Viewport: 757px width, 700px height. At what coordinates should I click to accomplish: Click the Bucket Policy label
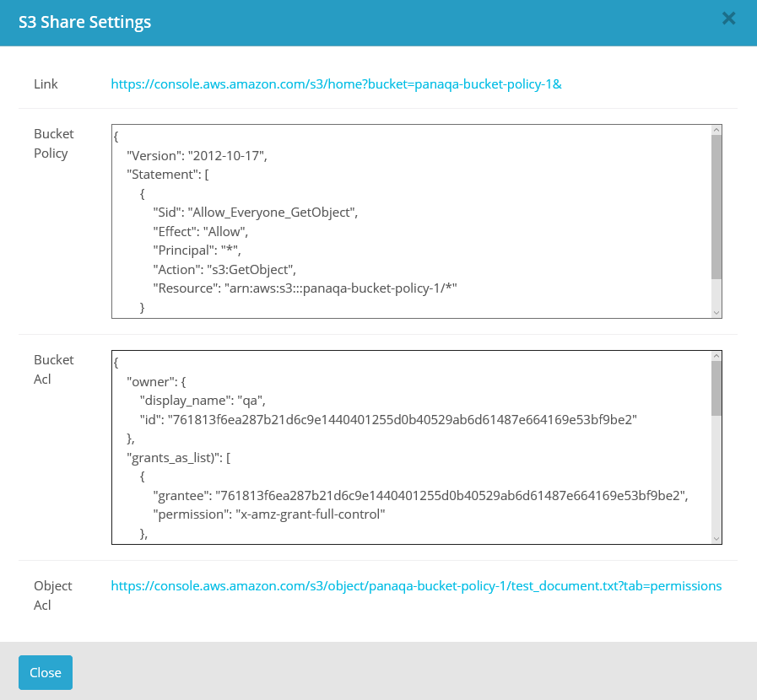click(x=53, y=143)
